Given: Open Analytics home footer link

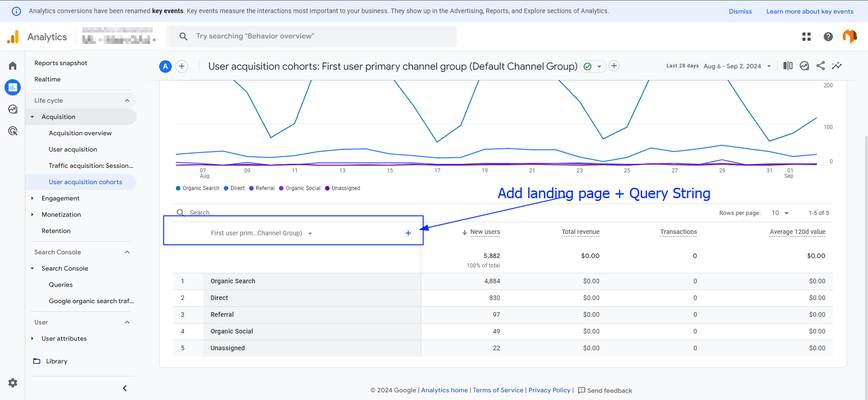Looking at the screenshot, I should click(444, 390).
